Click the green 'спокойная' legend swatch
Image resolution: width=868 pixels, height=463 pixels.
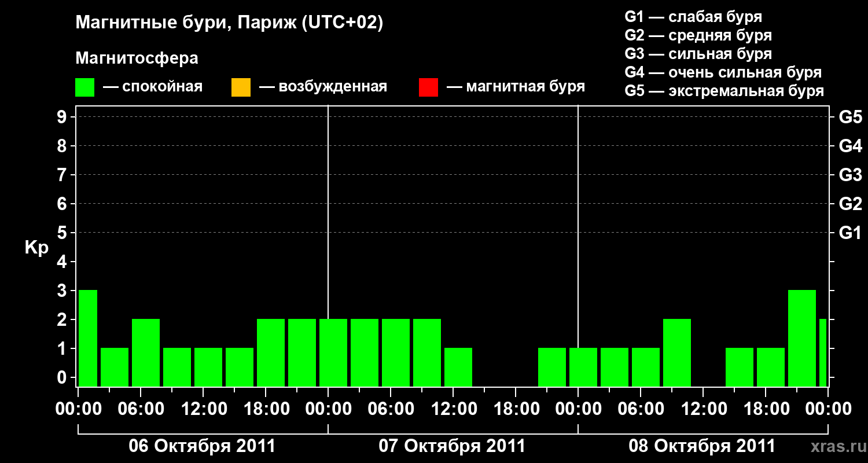click(x=85, y=87)
